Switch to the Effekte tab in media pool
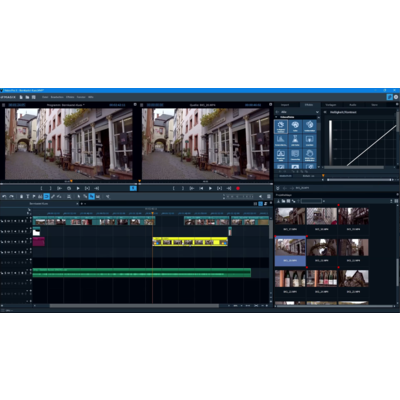Viewport: 400px width, 400px height. coord(309,105)
